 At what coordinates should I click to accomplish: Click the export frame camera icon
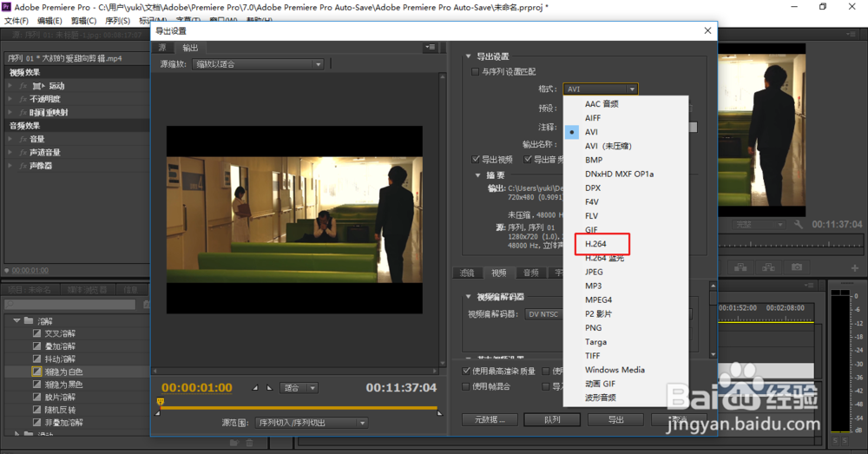point(797,267)
